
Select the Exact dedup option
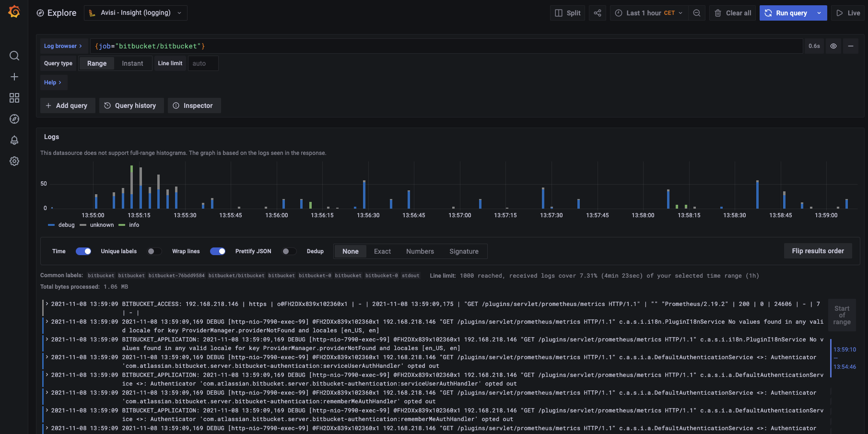382,251
